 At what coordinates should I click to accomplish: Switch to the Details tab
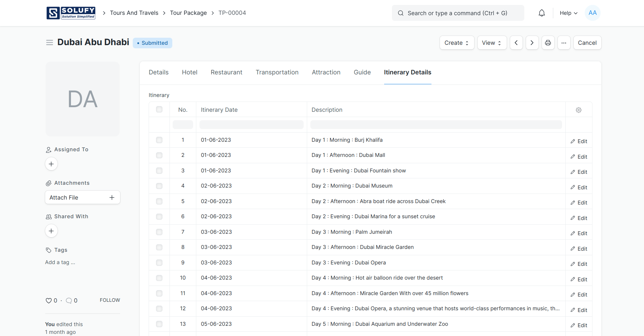click(x=159, y=72)
